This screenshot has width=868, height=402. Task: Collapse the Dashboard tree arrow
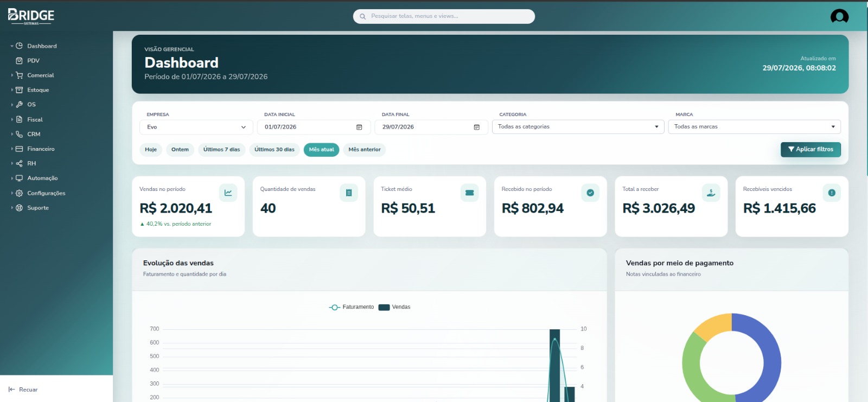tap(12, 46)
